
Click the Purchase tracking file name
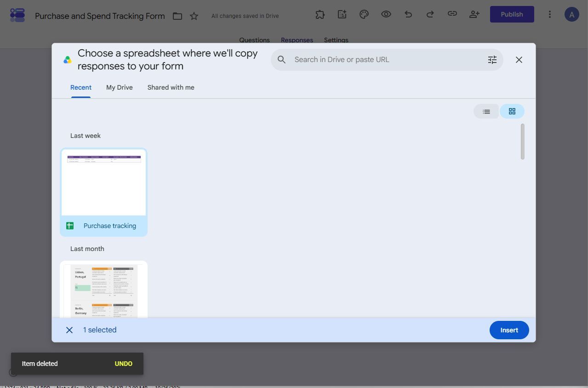[x=110, y=226]
